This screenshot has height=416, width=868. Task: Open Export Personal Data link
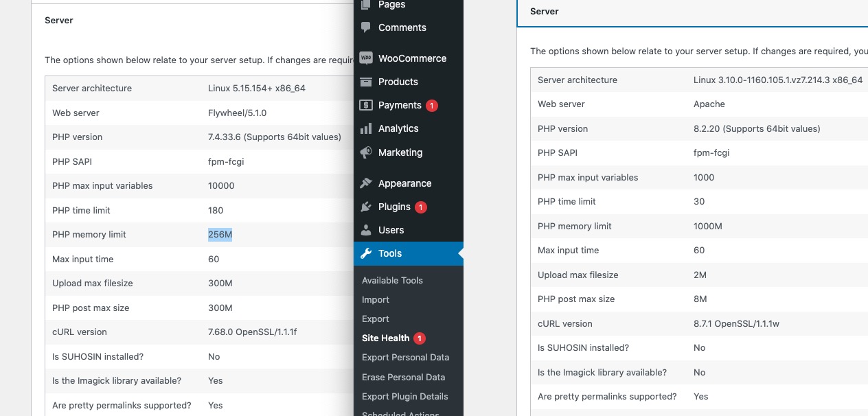coord(405,357)
